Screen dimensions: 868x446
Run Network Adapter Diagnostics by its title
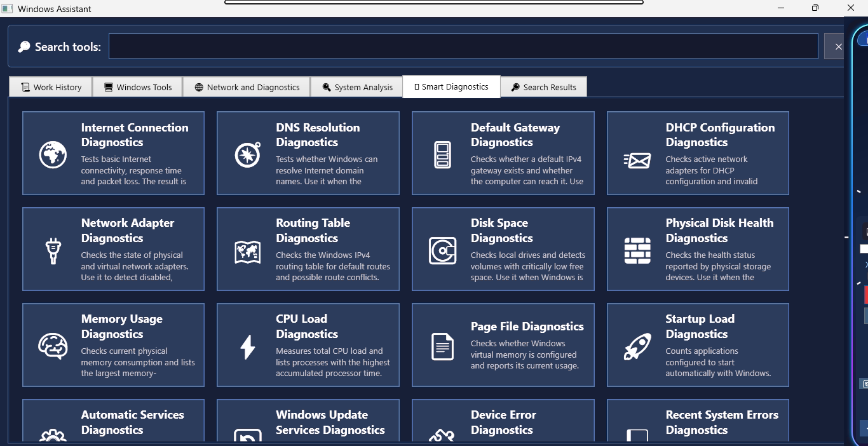click(x=128, y=231)
